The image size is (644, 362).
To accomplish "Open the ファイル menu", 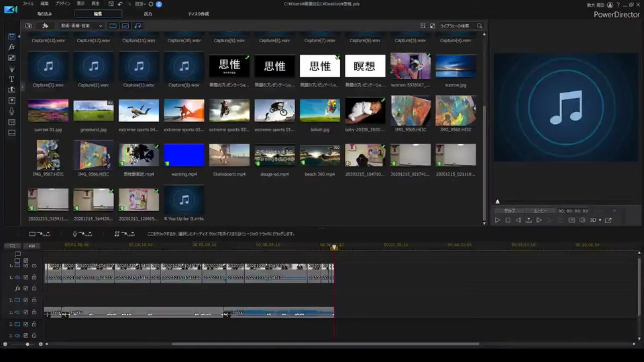I will tap(28, 4).
